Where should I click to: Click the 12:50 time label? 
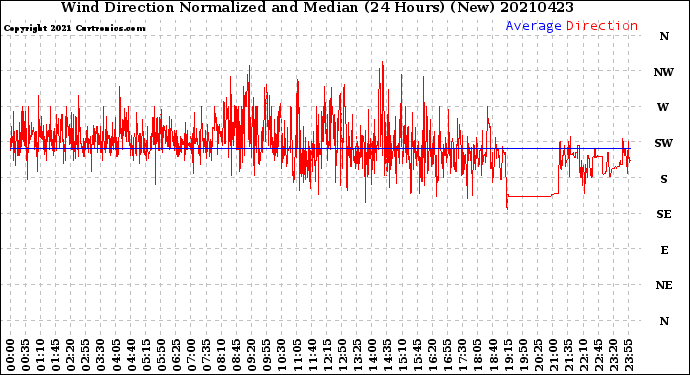[x=342, y=355]
